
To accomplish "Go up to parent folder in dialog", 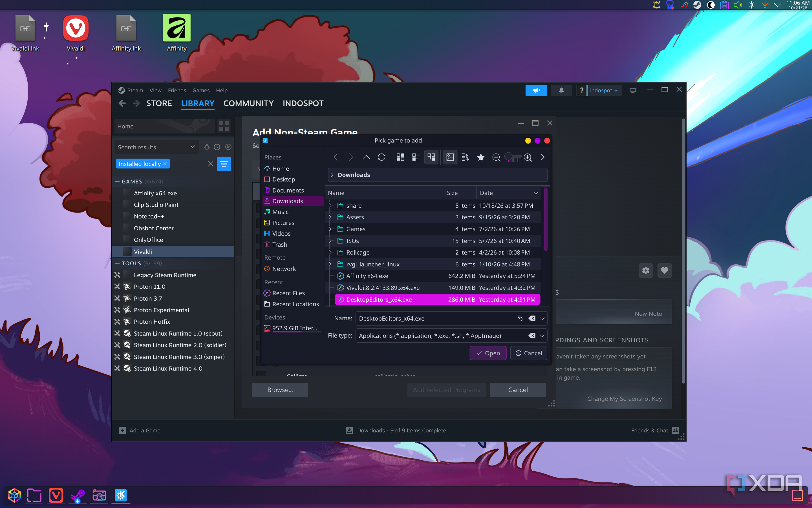I will 366,157.
